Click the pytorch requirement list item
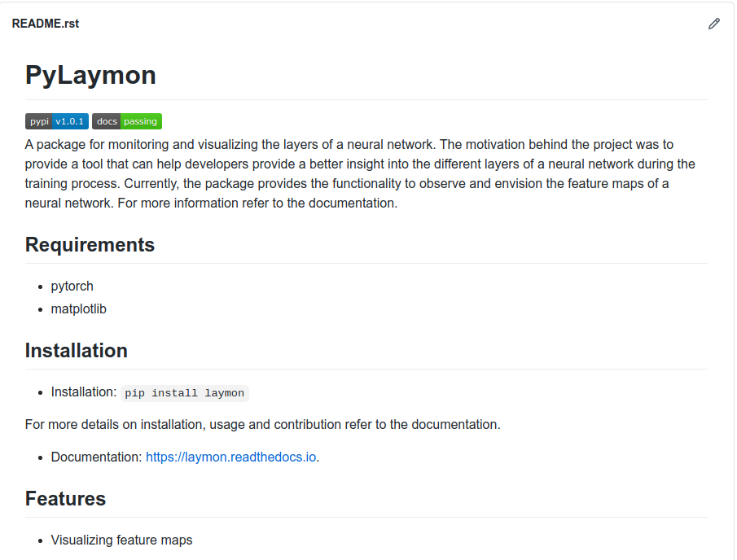This screenshot has width=737, height=560. coord(72,287)
